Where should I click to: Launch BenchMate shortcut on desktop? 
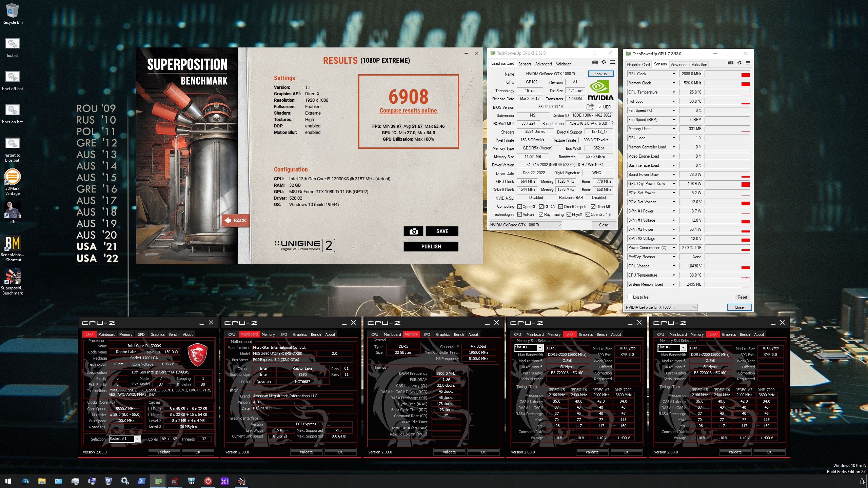click(12, 249)
